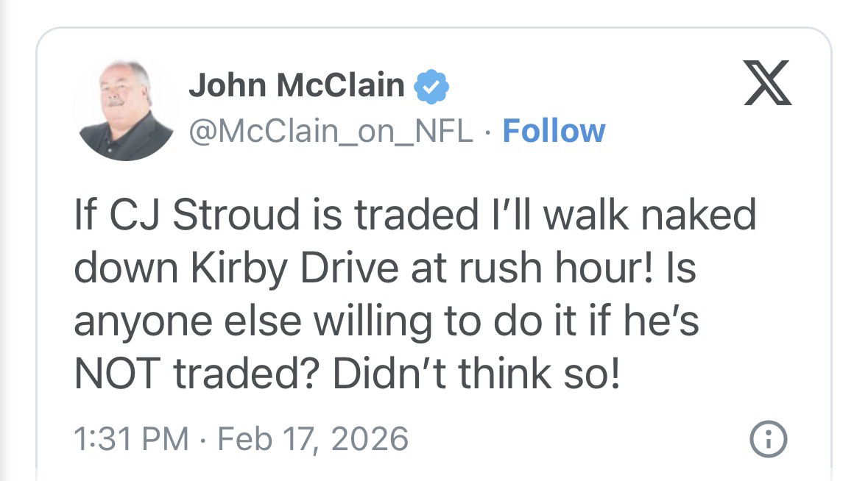Click John McClain's profile photo

tap(124, 110)
